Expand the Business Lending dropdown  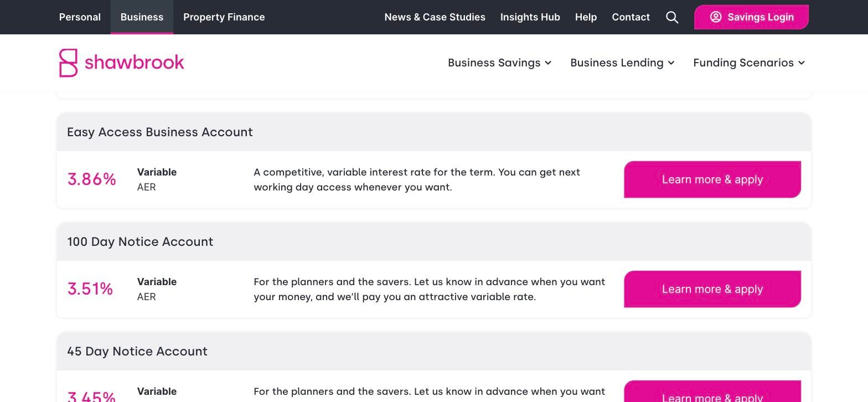coord(622,63)
